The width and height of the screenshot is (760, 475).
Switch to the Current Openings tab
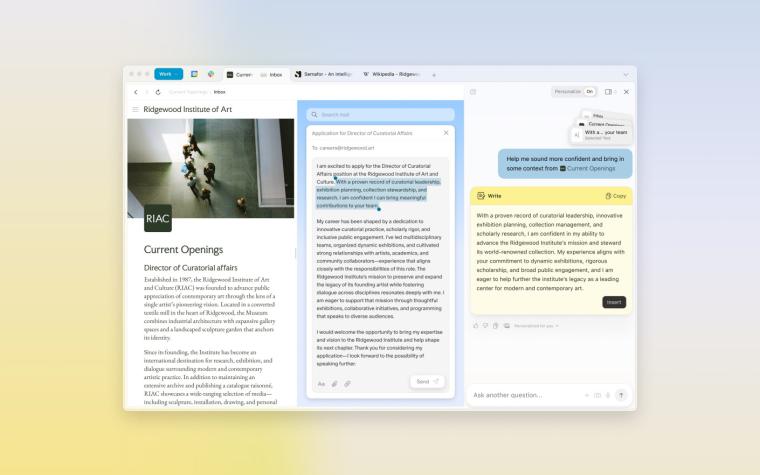click(239, 75)
